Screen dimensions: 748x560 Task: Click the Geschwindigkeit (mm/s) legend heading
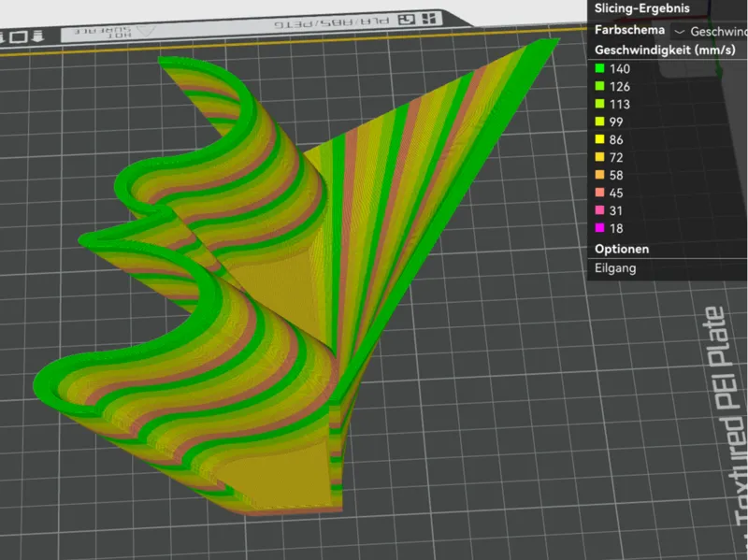(665, 50)
